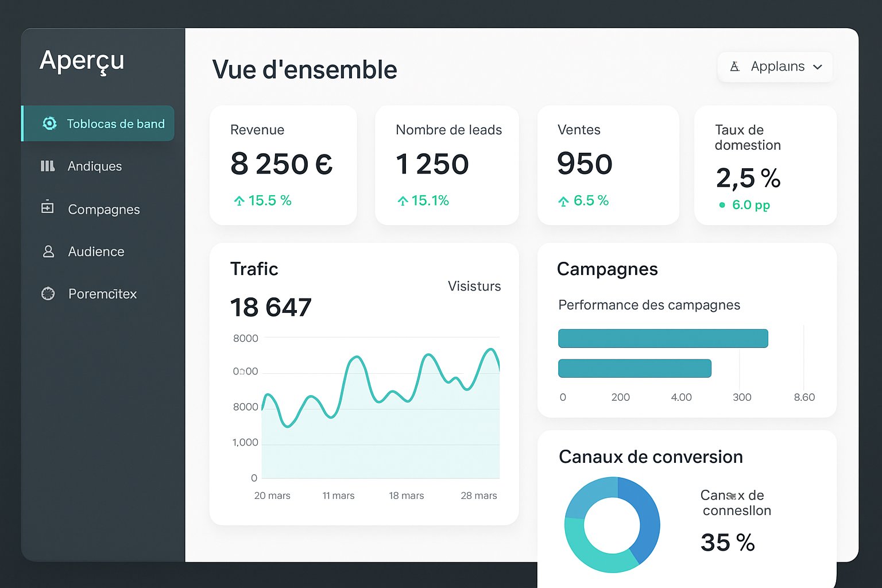882x588 pixels.
Task: Click Performance des campagnes subtitle
Action: click(649, 305)
